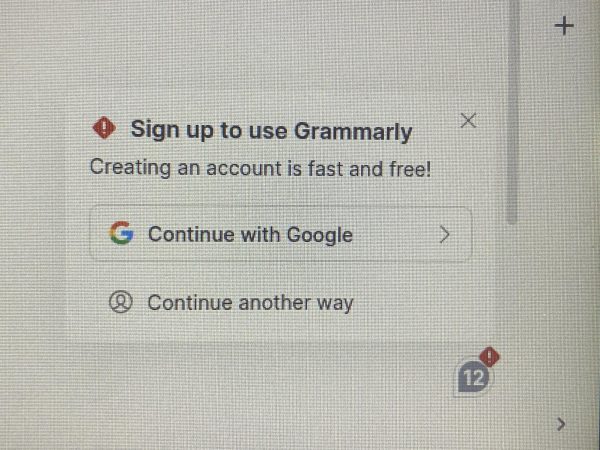Close the Grammarly sign-up popup

468,121
